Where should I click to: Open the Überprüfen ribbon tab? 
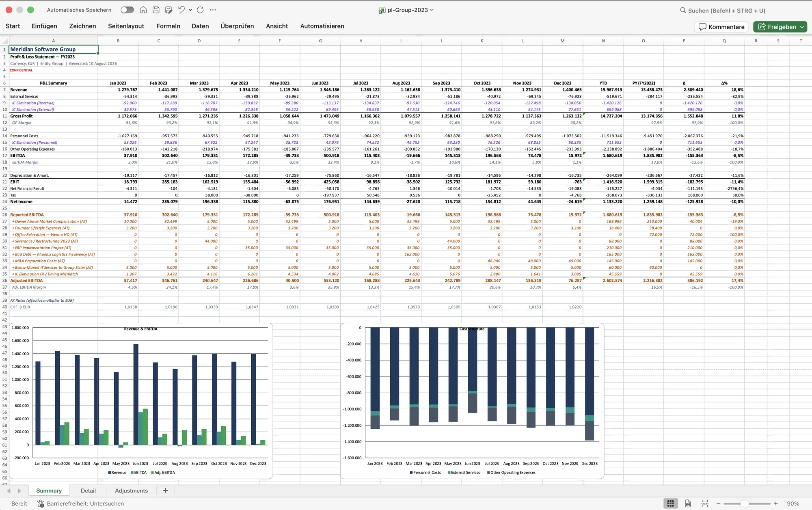coord(237,26)
